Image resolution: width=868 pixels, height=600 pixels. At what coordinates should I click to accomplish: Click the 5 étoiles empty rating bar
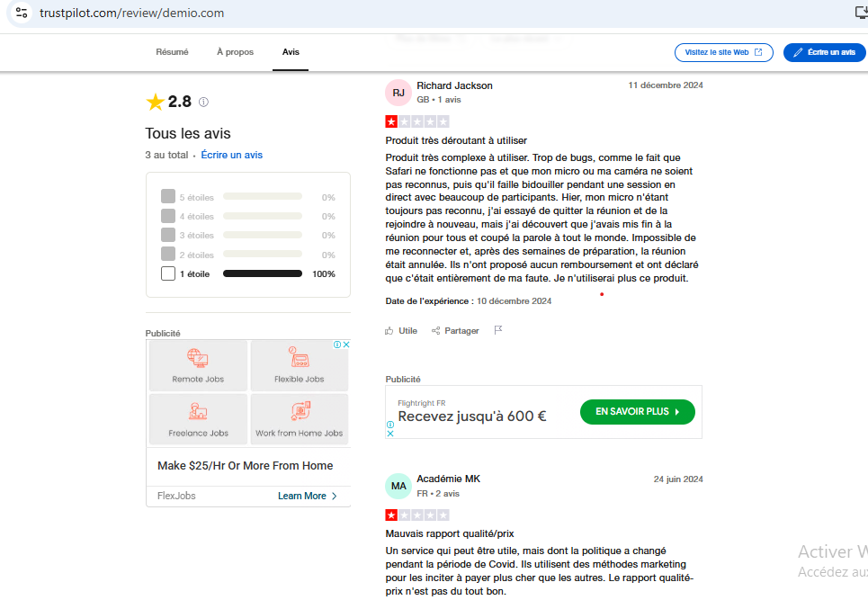pos(263,196)
